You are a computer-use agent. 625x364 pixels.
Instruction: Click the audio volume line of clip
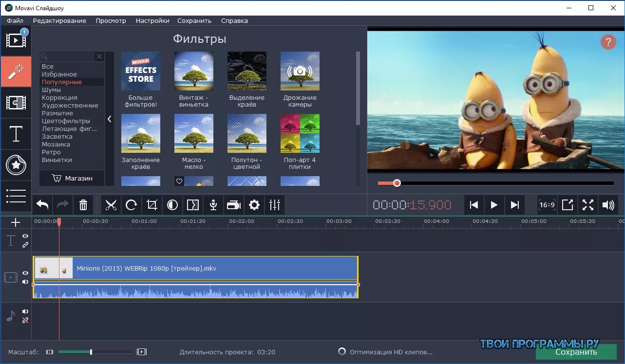tap(195, 284)
